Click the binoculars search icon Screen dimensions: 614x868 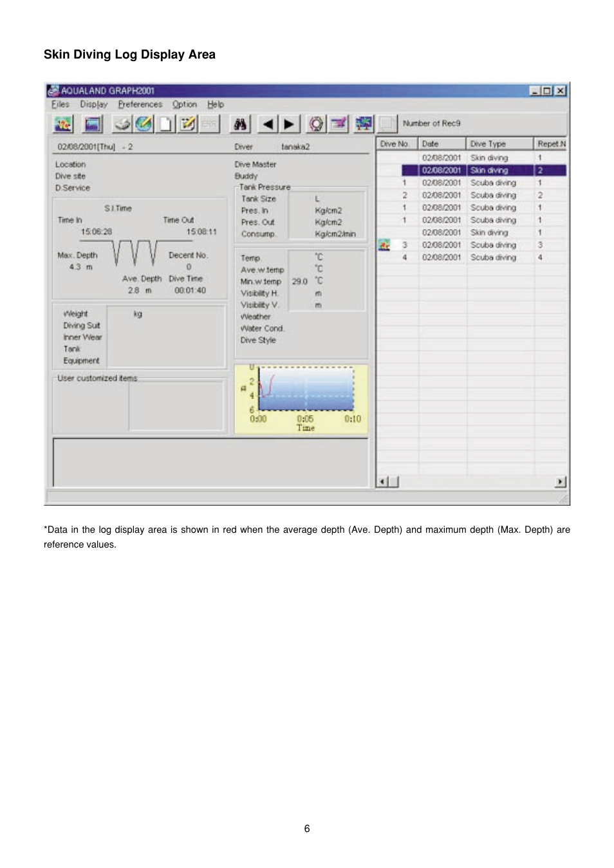coord(241,124)
